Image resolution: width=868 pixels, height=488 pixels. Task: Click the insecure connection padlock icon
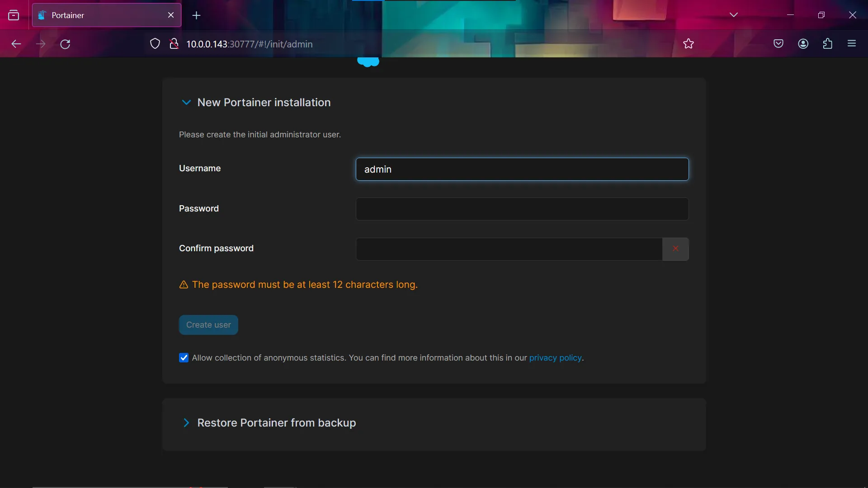[174, 44]
